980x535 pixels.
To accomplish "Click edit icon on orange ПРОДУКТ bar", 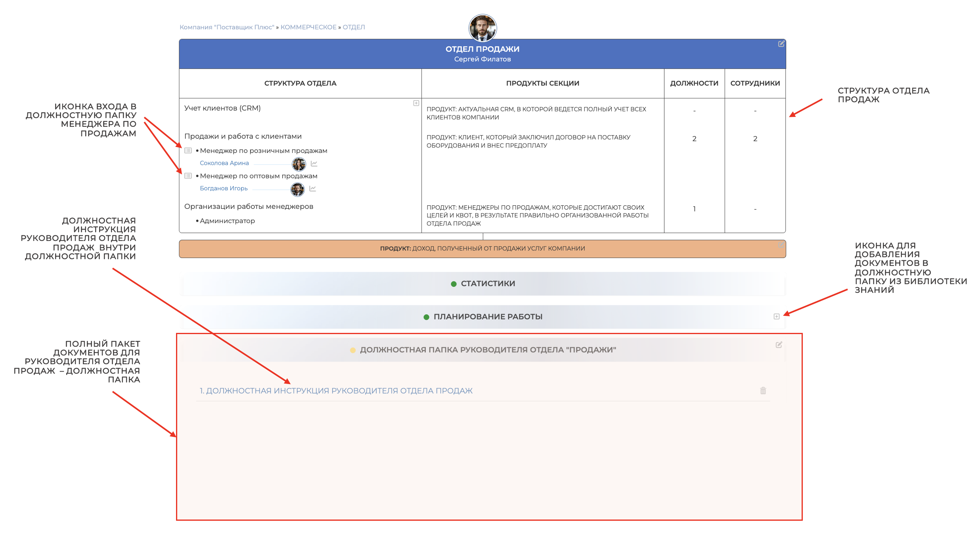I will pyautogui.click(x=781, y=245).
